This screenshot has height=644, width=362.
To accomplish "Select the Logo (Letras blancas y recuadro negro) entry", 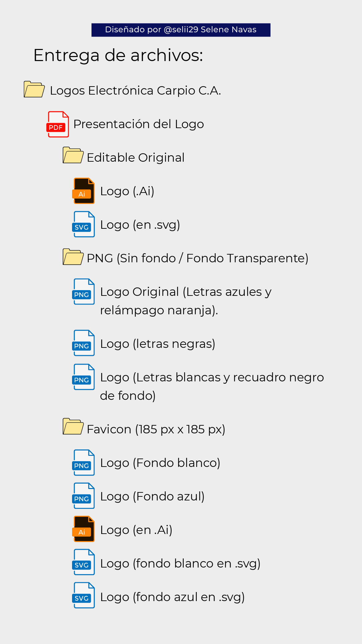I will click(212, 386).
